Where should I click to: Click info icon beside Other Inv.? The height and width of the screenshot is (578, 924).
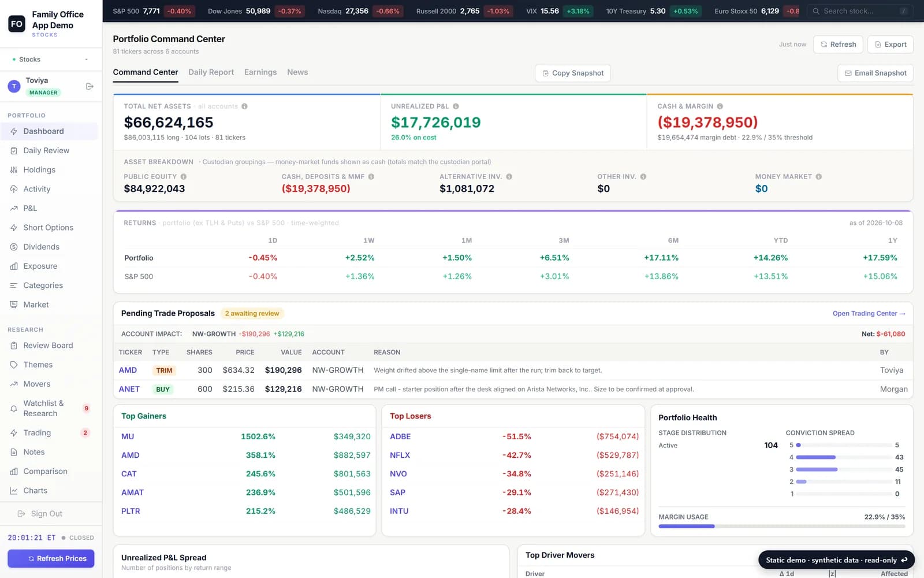[643, 177]
